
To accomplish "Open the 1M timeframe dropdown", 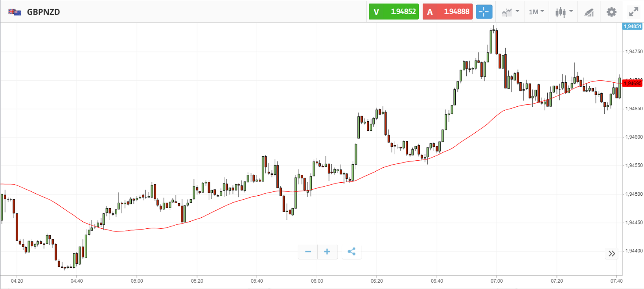I will (x=536, y=12).
